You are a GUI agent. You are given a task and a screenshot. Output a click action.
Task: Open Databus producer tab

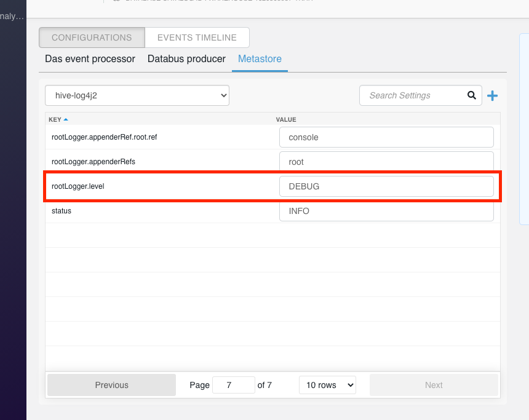point(186,58)
